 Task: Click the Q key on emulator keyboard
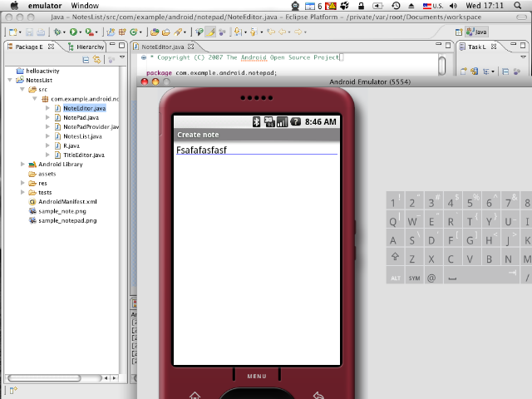coord(395,221)
